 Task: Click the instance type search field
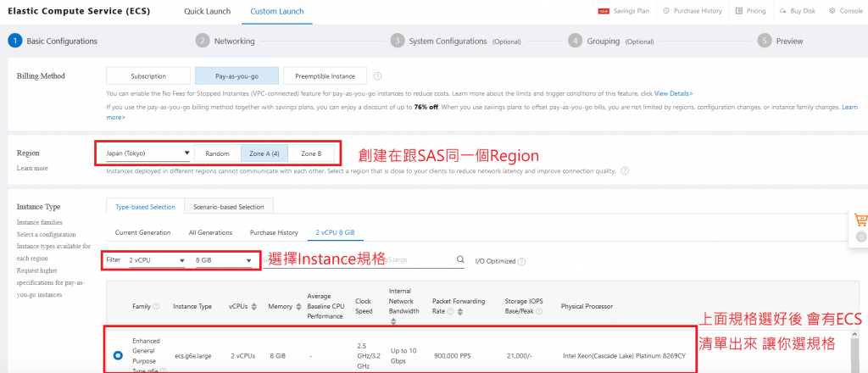click(x=363, y=260)
